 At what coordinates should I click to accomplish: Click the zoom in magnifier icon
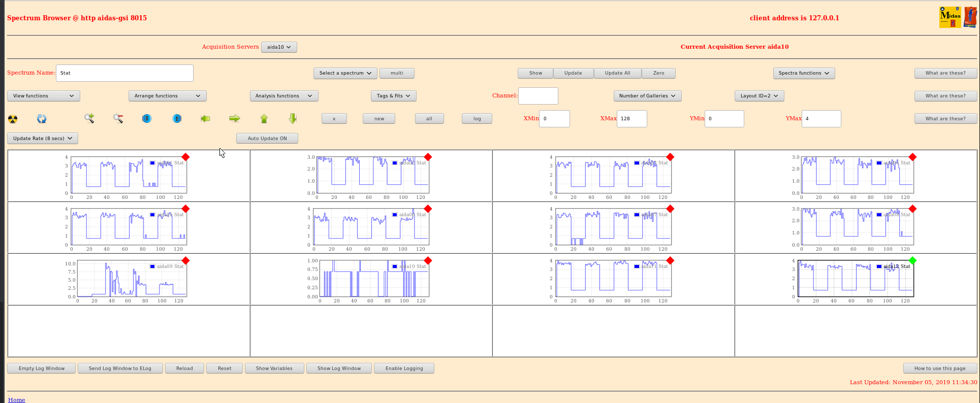pyautogui.click(x=89, y=118)
